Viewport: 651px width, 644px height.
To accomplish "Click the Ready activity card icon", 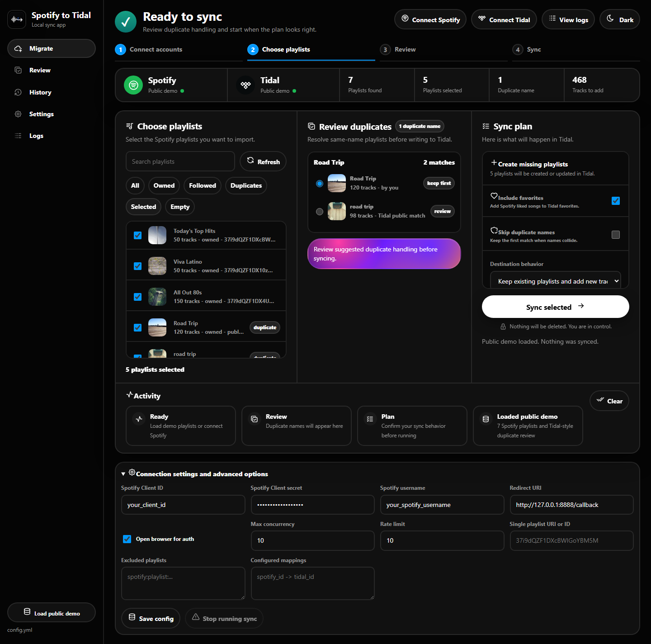I will [x=139, y=419].
